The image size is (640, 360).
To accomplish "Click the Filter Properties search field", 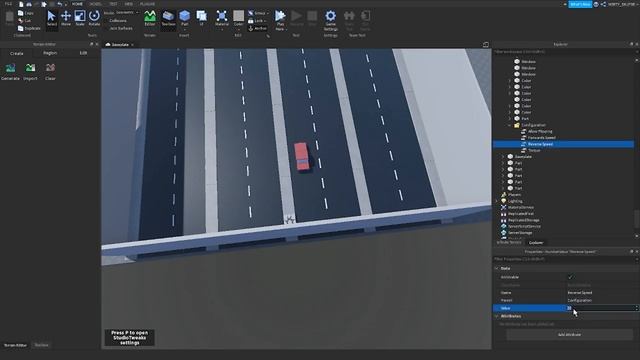I will tap(563, 259).
